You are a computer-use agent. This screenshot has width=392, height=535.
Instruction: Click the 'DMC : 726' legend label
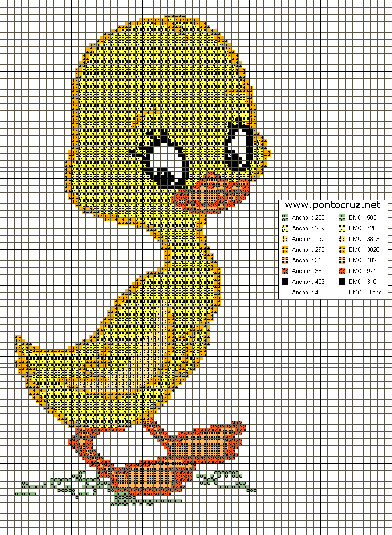coord(363,229)
